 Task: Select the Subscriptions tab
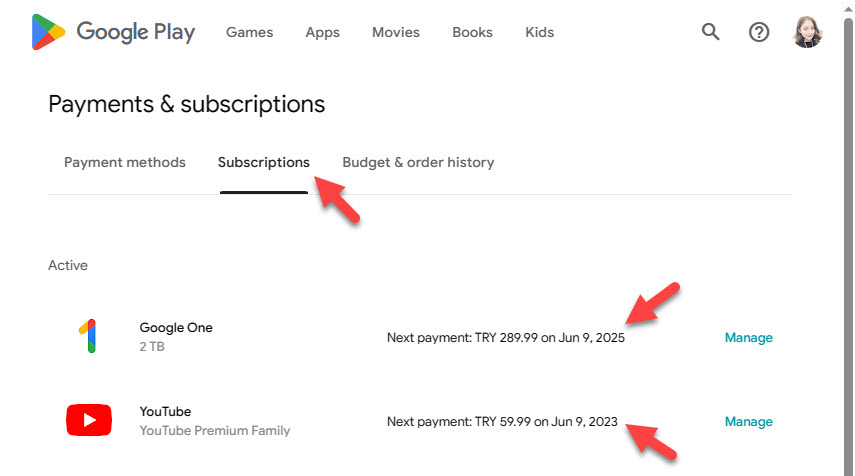pyautogui.click(x=264, y=162)
